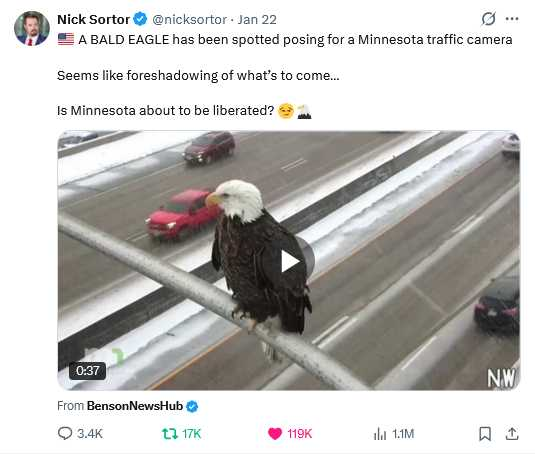Click the Nick Sortor display name
The height and width of the screenshot is (454, 535).
93,19
